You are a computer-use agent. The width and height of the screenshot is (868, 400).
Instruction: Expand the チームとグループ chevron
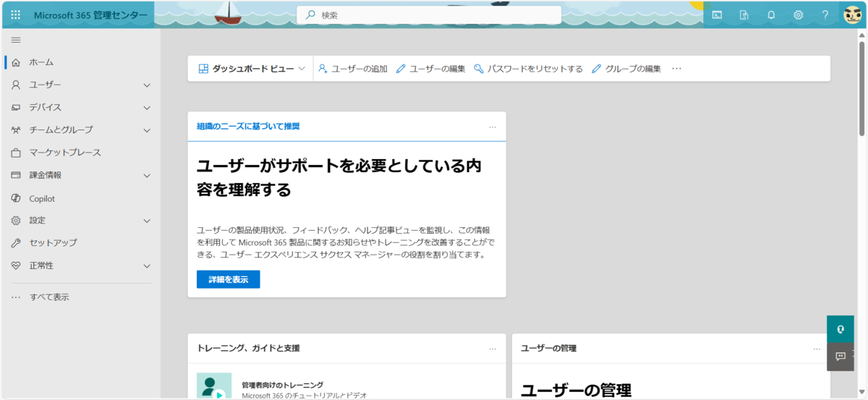[x=147, y=130]
